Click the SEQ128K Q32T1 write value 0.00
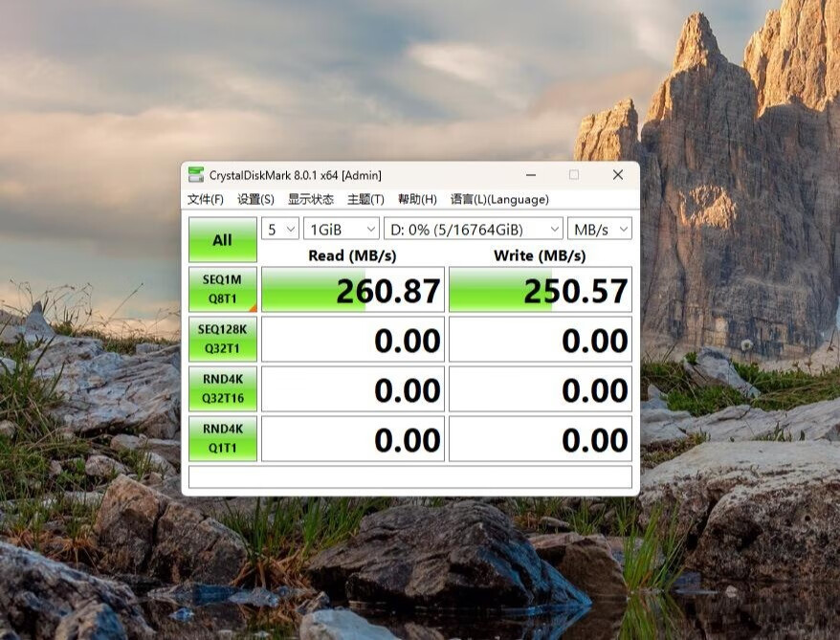Screen dimensions: 840x640 point(541,339)
